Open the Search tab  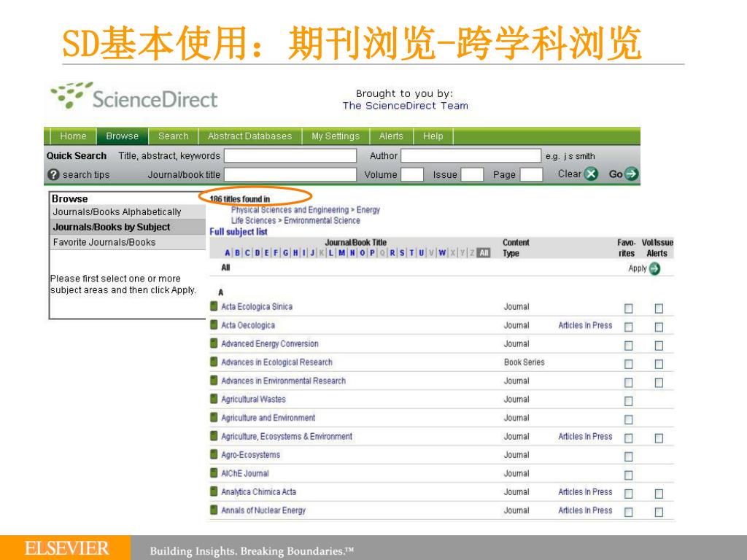coord(174,136)
